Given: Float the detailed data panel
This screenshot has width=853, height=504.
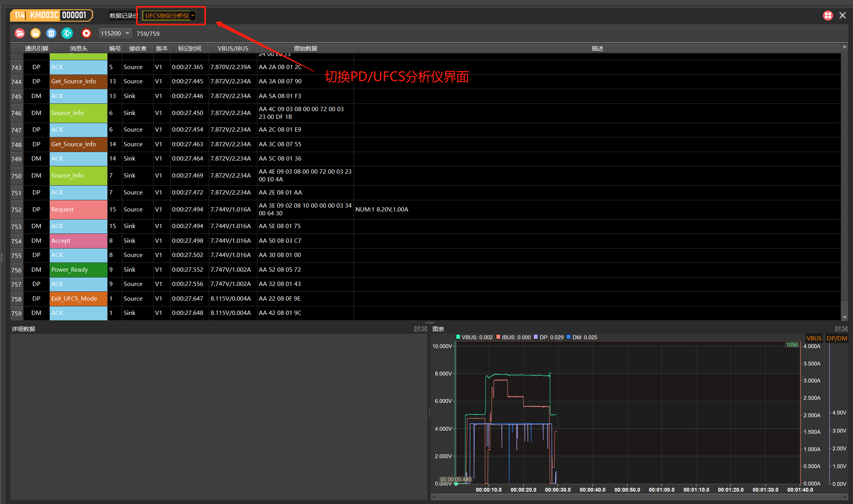Looking at the screenshot, I should click(x=417, y=329).
